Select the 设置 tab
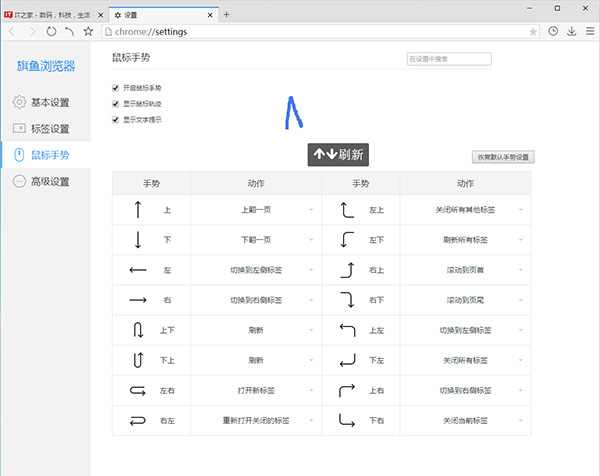Image resolution: width=600 pixels, height=476 pixels. [164, 15]
